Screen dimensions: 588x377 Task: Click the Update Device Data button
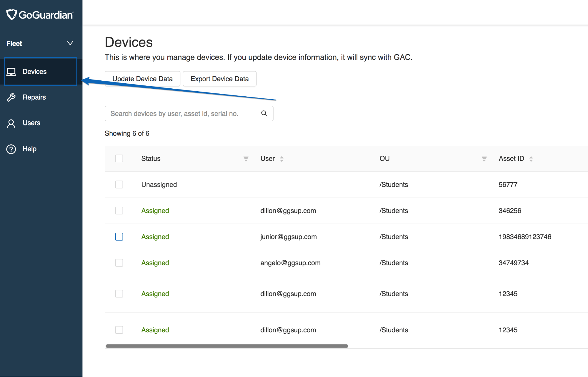(x=142, y=79)
